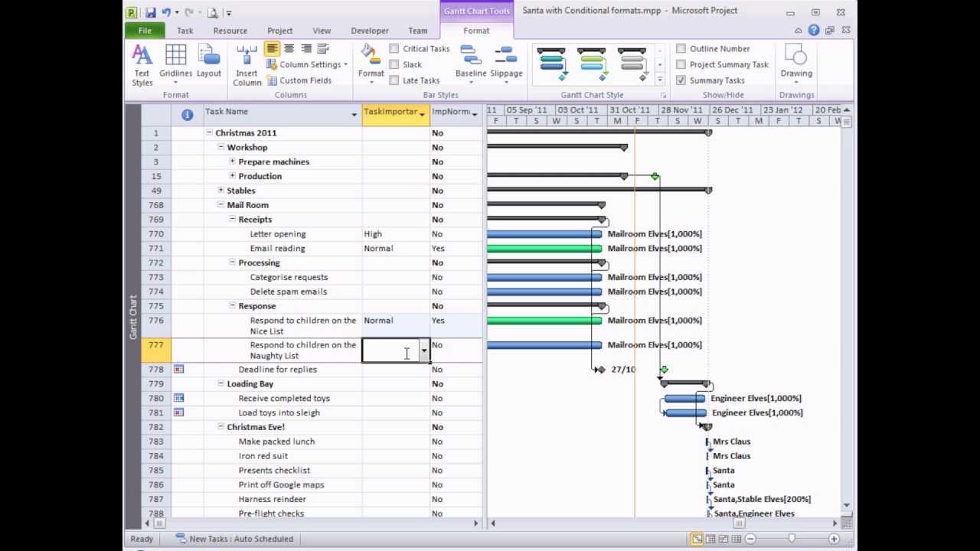The width and height of the screenshot is (980, 551).
Task: Collapse the Mail Room summary task
Action: 220,205
